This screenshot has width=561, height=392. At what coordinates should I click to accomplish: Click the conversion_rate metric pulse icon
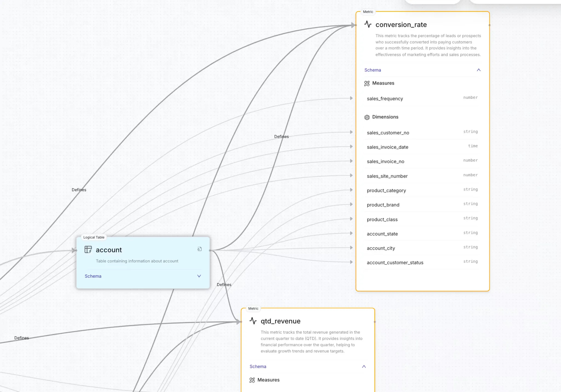point(368,24)
